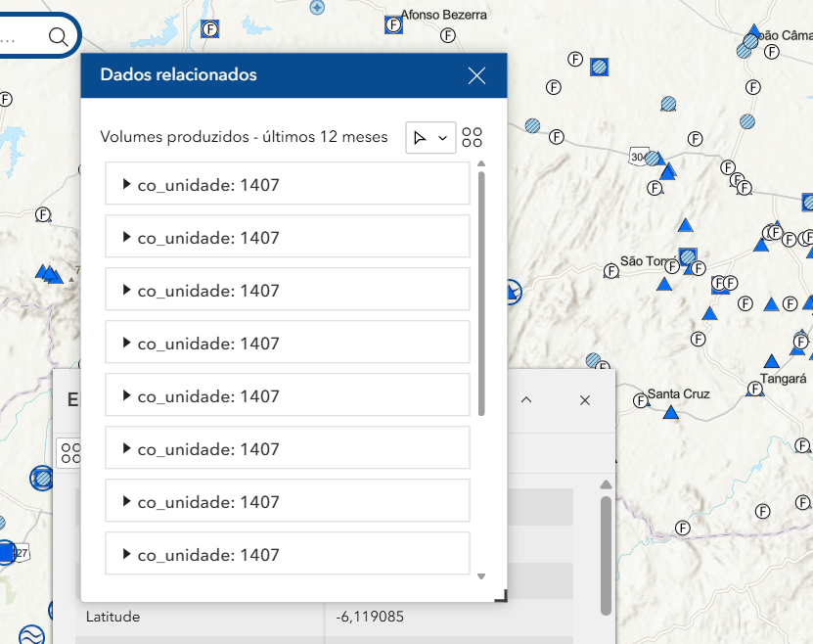Click the four-circles actions icon beside the selection tool

pos(473,138)
